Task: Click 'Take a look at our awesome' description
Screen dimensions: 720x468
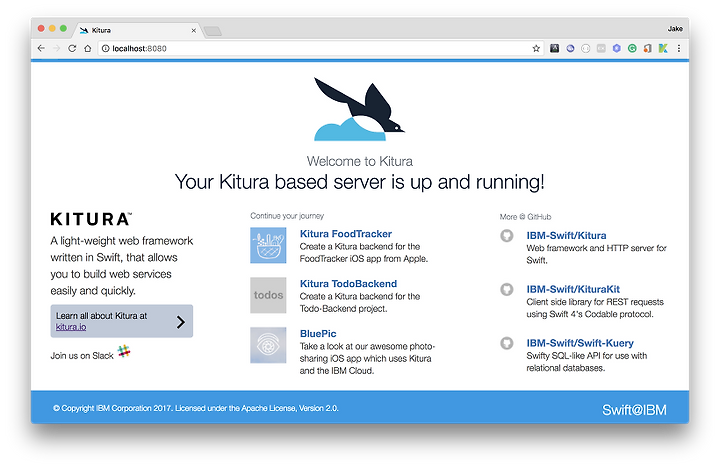Action: pos(367,359)
